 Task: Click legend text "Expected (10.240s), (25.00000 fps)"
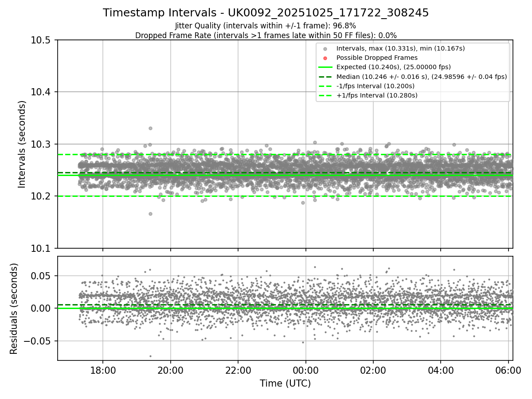tap(394, 67)
